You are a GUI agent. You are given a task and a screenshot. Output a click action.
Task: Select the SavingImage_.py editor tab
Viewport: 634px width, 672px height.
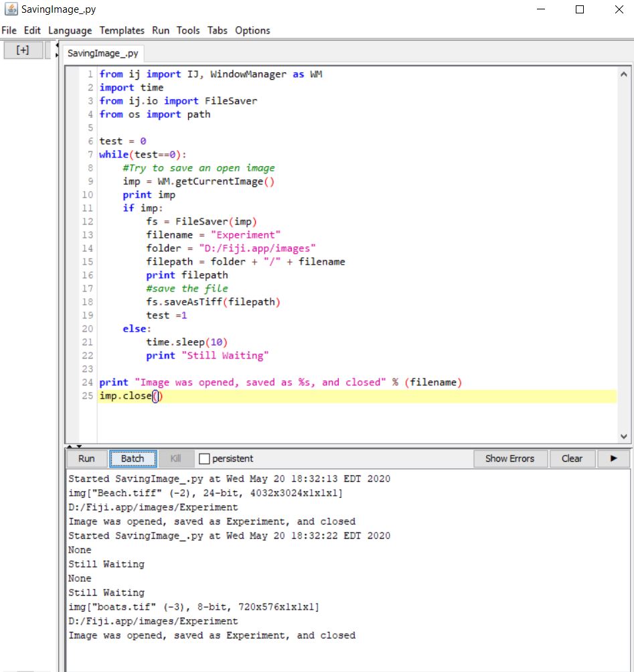click(x=102, y=53)
